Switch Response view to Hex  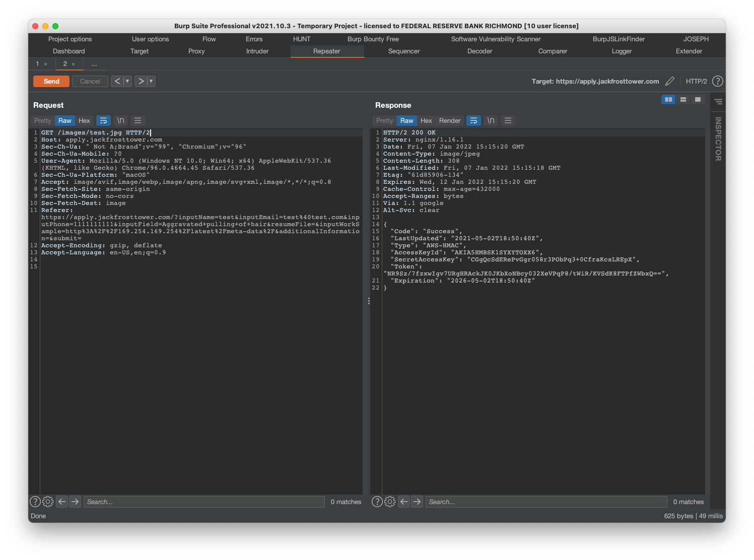point(426,120)
